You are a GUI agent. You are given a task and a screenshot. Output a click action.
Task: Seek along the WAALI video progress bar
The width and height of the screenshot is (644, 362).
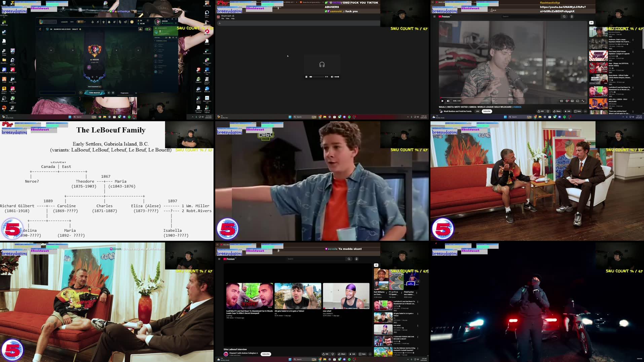(504, 98)
